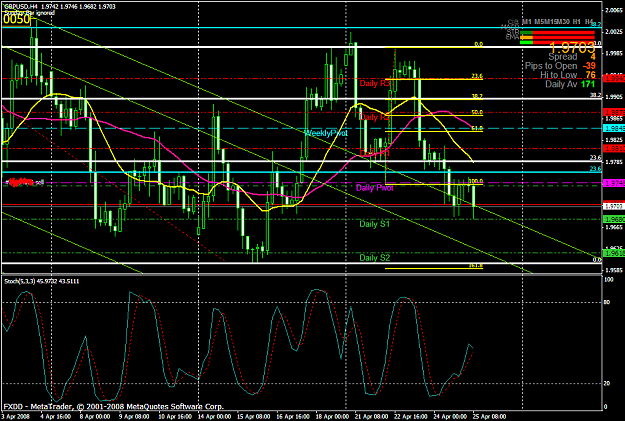Click the '3 Apr 2008' date on time axis
The width and height of the screenshot is (625, 421).
tap(15, 417)
